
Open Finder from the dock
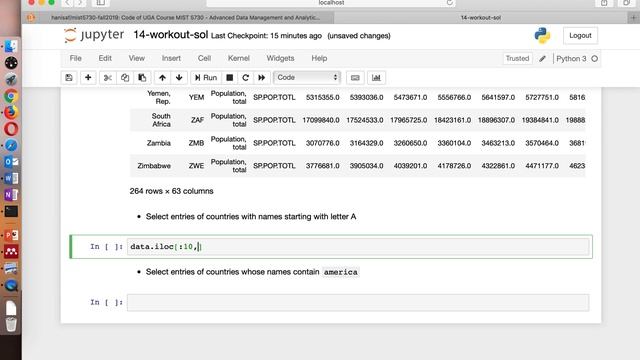tap(11, 46)
